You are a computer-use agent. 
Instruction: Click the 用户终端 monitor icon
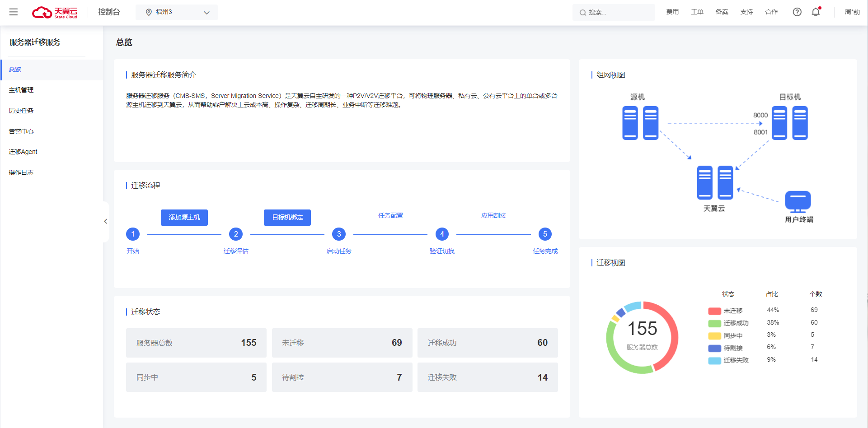point(798,202)
